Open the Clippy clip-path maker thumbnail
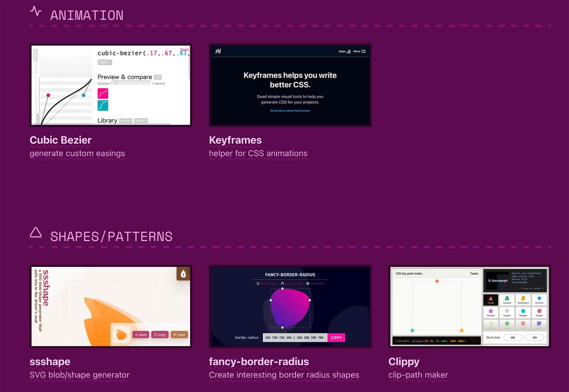This screenshot has width=569, height=392. pos(469,306)
